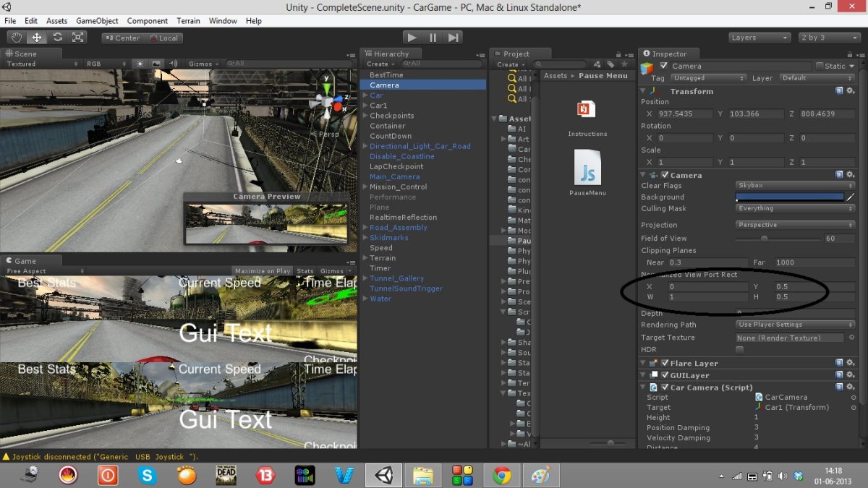Click the Inspector GameObject cube icon
This screenshot has height=488, width=868.
(647, 67)
